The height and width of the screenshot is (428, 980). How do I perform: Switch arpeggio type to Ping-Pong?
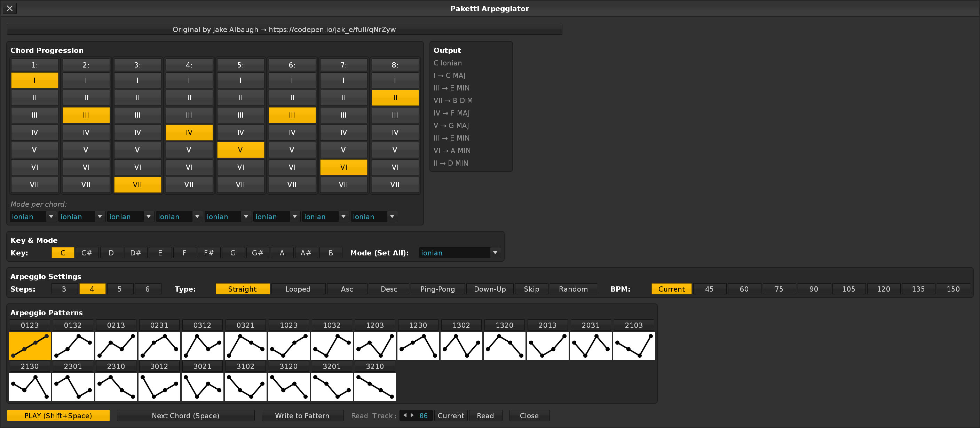[x=438, y=289]
